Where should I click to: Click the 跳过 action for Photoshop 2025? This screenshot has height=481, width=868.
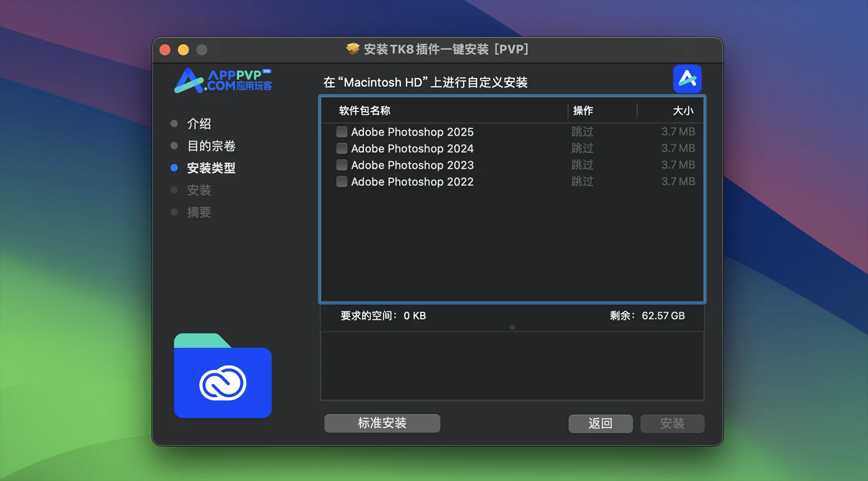coord(582,132)
